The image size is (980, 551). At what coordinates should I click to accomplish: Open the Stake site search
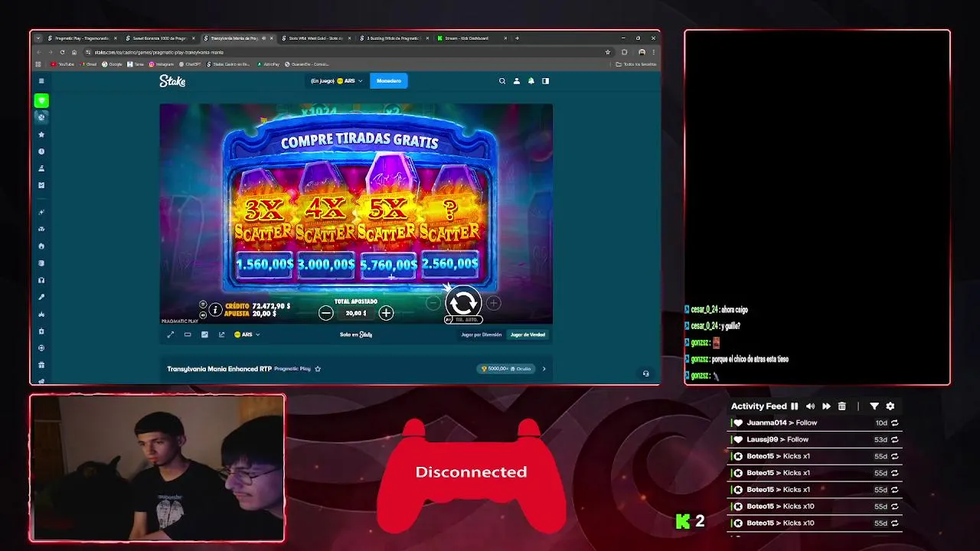point(502,80)
